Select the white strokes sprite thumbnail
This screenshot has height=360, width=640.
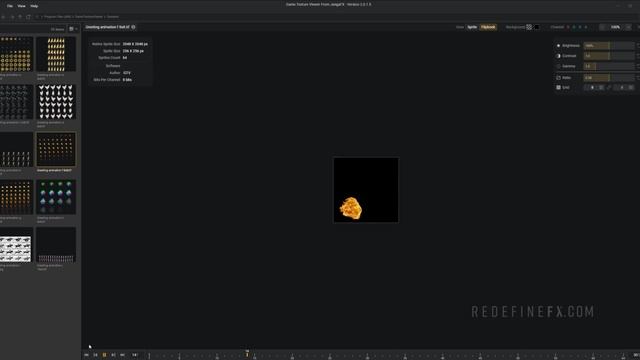[x=16, y=149]
